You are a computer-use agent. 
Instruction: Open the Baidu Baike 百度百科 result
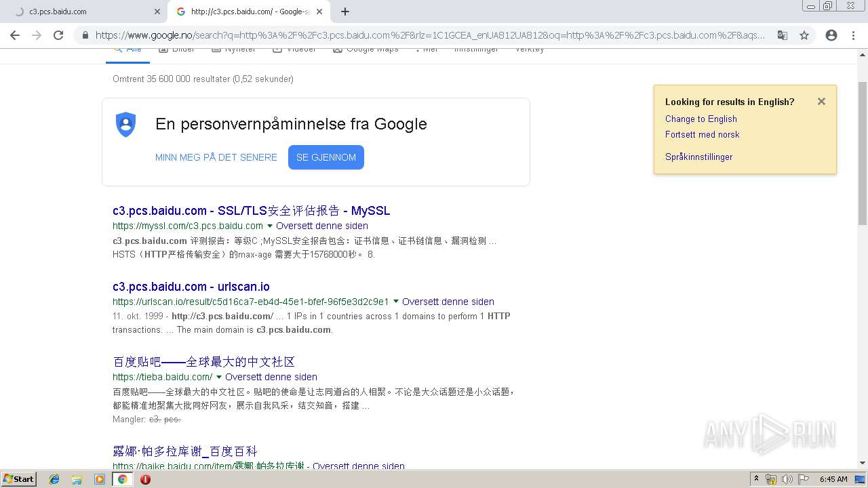185,451
